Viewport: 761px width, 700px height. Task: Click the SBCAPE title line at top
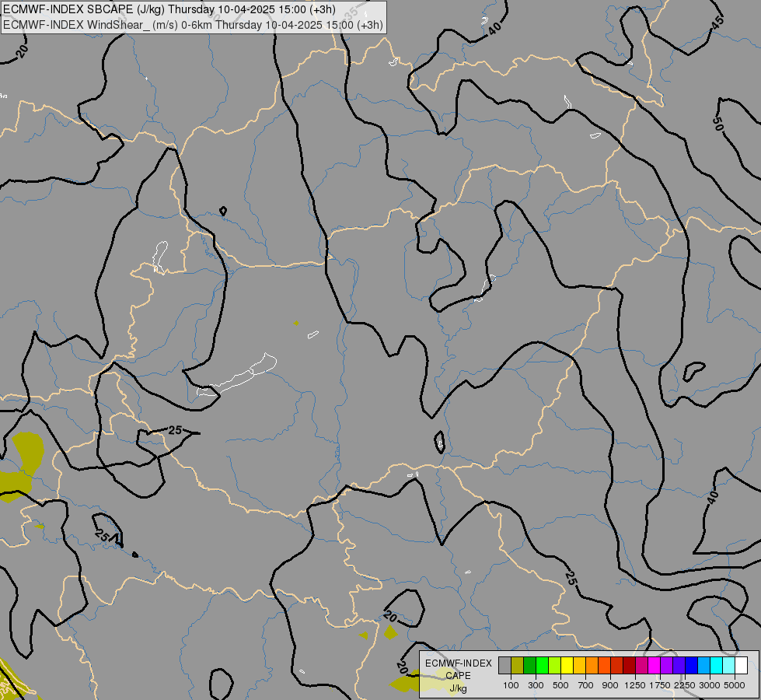[169, 9]
